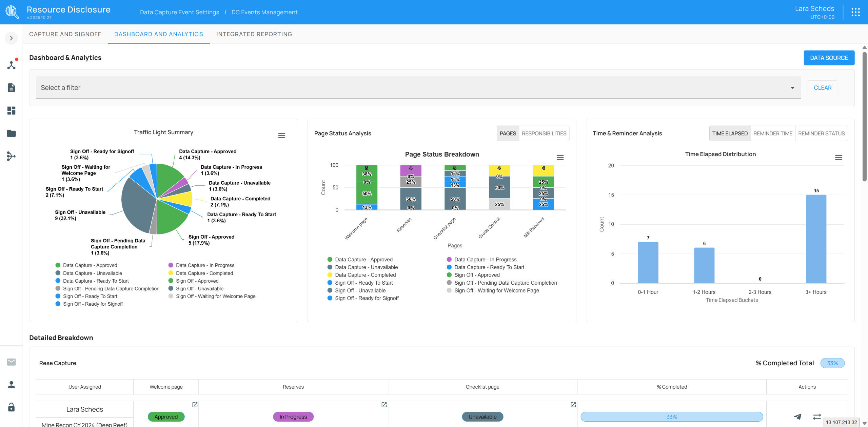
Task: Select the Reminder Status tab
Action: pyautogui.click(x=821, y=134)
